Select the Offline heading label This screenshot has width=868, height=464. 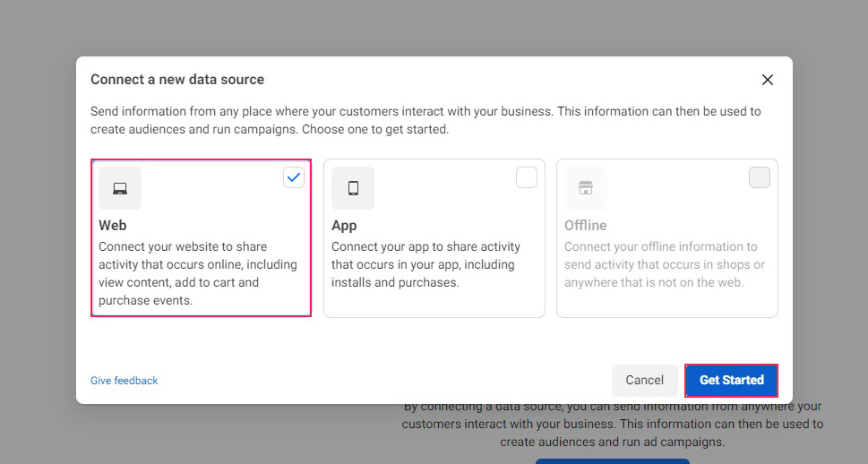click(586, 226)
